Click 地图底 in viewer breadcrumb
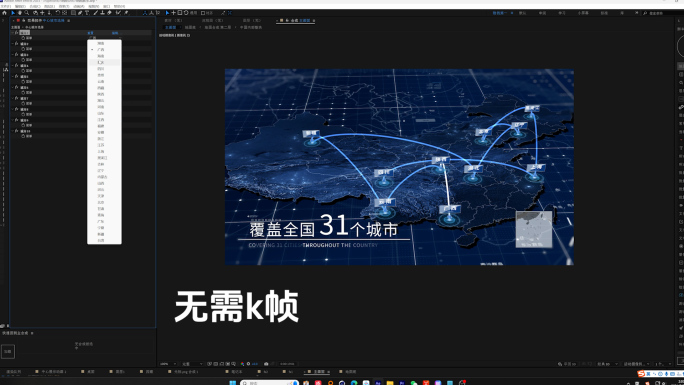The height and width of the screenshot is (385, 684). tap(190, 27)
